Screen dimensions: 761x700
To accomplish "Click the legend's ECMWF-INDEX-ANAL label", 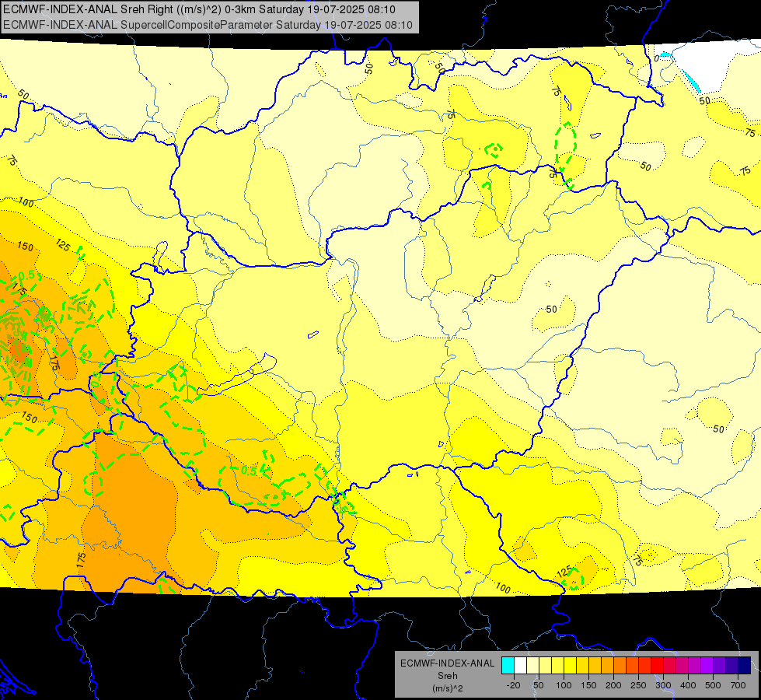I will tap(447, 663).
